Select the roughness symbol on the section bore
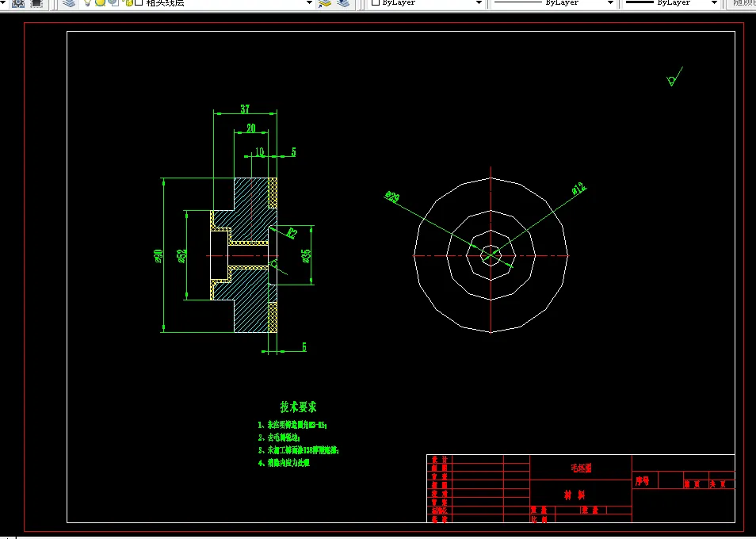Image resolution: width=756 pixels, height=539 pixels. point(277,266)
